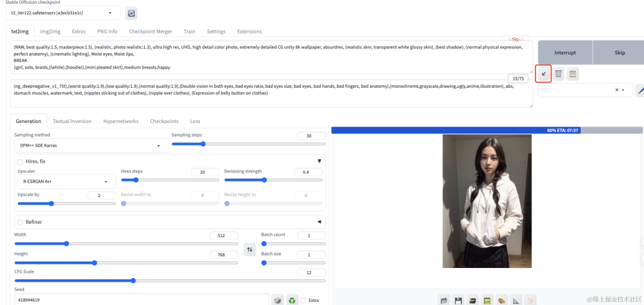Click the Height value box
The width and height of the screenshot is (644, 305).
pyautogui.click(x=224, y=254)
